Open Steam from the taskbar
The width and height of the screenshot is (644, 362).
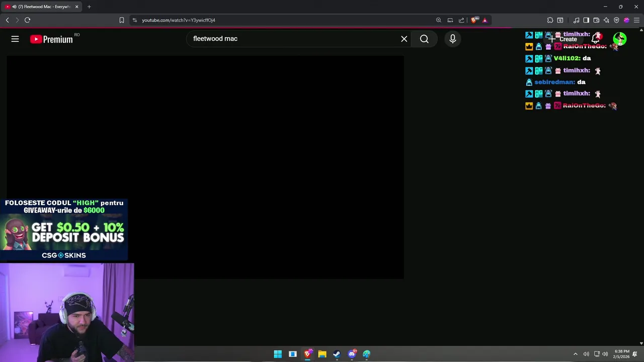337,354
